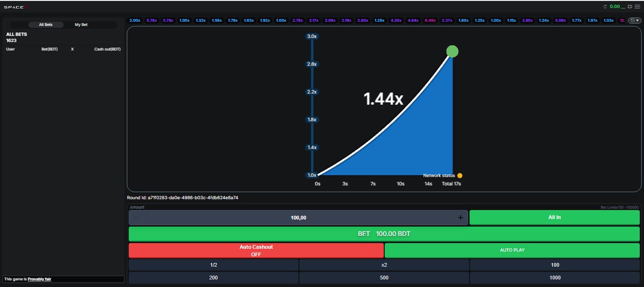The height and width of the screenshot is (287, 644).
Task: Click the SpaceX logo
Action: pos(17,7)
